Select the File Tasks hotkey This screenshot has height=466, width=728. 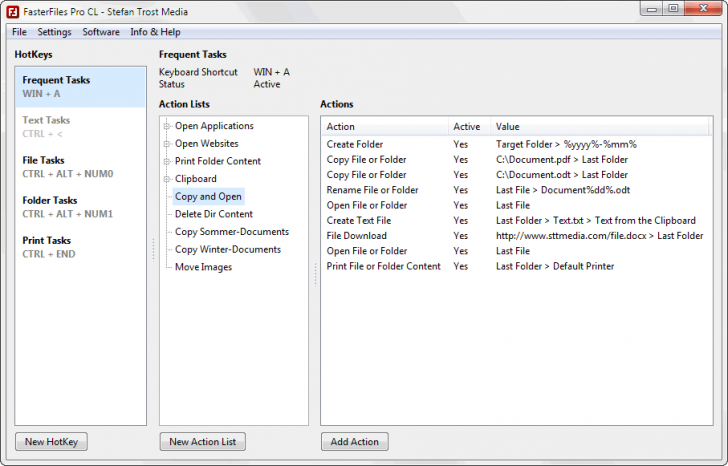pos(80,167)
